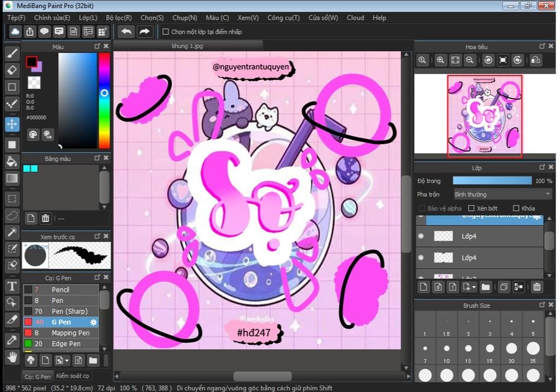Open the cloud icon in top toolbar
560x392 pixels.
pyautogui.click(x=15, y=31)
